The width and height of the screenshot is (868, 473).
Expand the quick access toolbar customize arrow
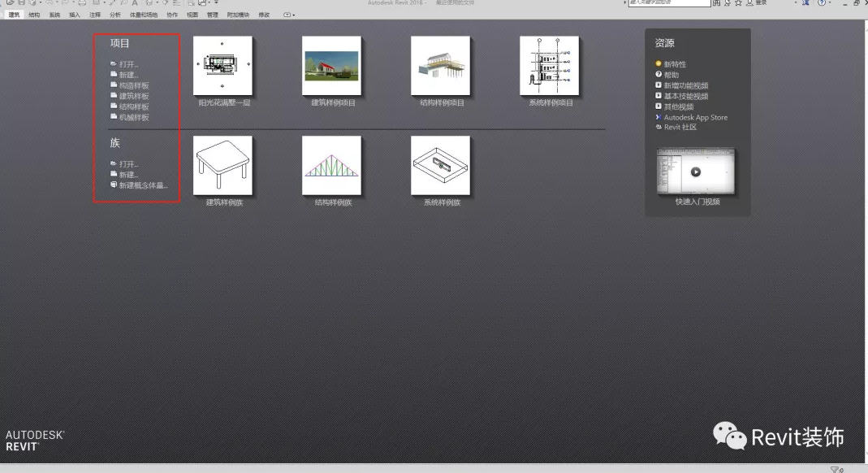tap(216, 3)
